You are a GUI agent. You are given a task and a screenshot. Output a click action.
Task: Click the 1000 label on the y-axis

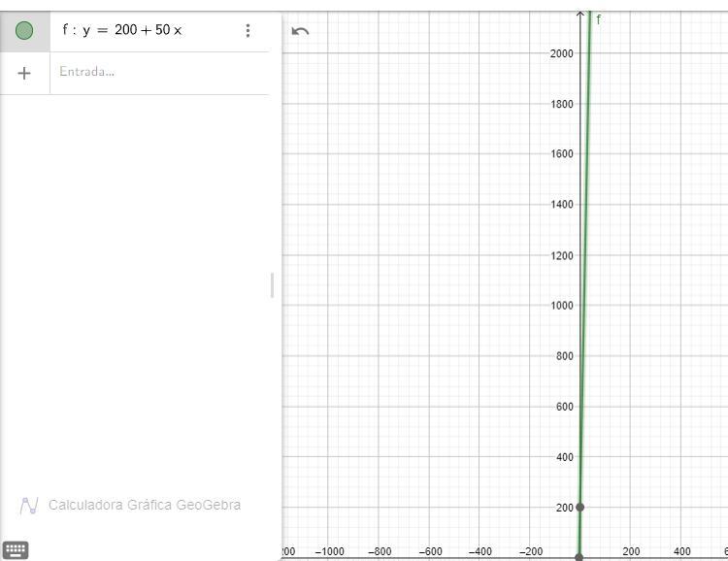point(562,306)
